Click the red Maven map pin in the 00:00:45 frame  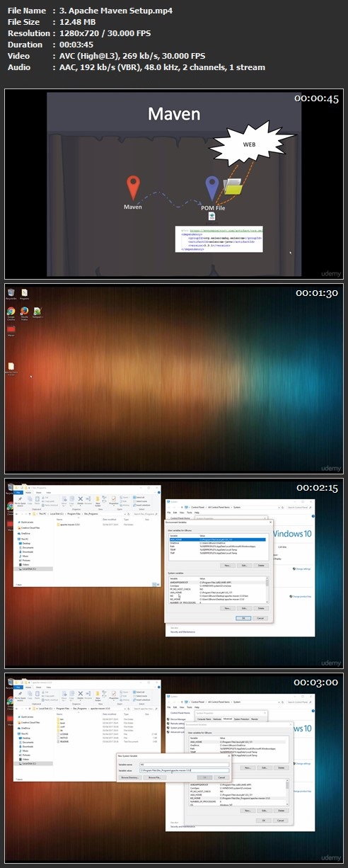click(x=133, y=187)
